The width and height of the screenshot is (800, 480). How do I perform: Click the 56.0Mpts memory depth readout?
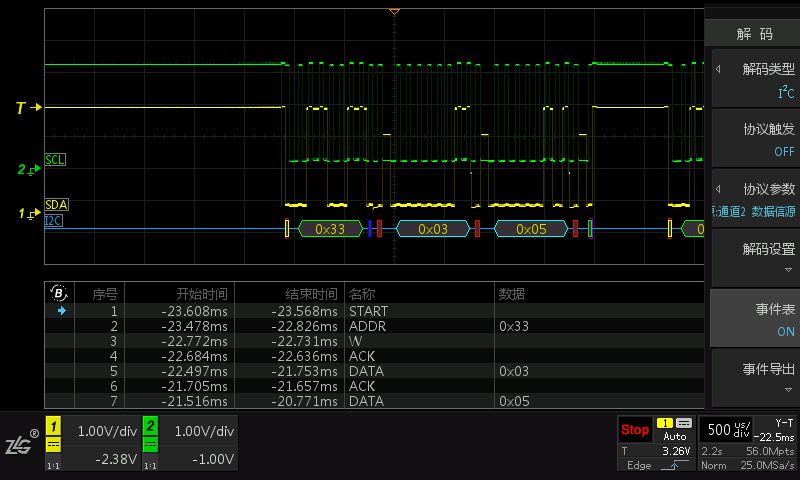click(770, 451)
